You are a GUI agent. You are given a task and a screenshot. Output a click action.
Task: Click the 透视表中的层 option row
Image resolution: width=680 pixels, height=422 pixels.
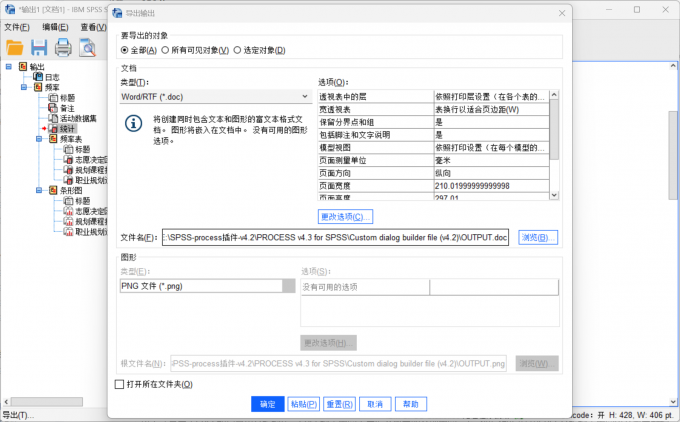point(434,97)
